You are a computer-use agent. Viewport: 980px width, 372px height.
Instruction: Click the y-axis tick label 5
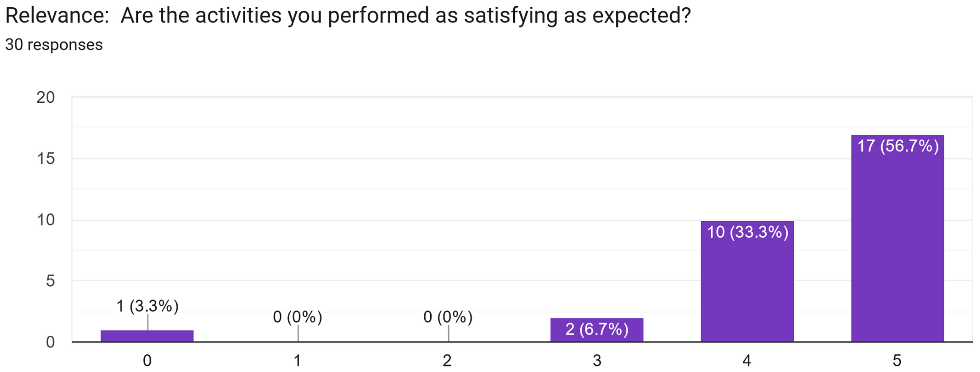pyautogui.click(x=50, y=281)
